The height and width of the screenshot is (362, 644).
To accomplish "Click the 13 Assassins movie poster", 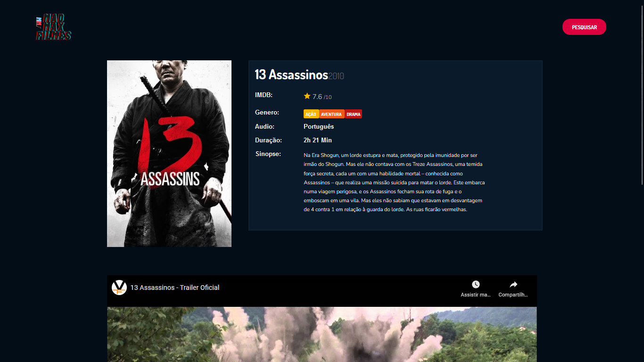I will 169,154.
